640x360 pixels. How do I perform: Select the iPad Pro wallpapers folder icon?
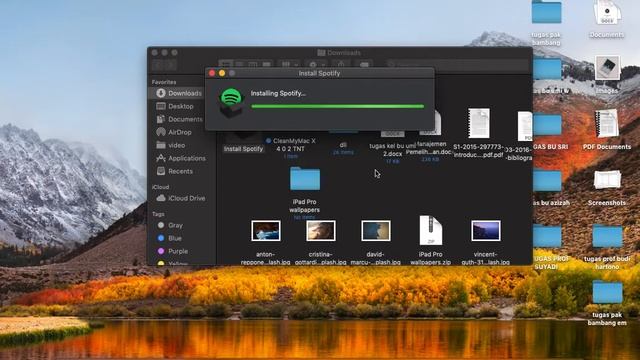tap(305, 179)
